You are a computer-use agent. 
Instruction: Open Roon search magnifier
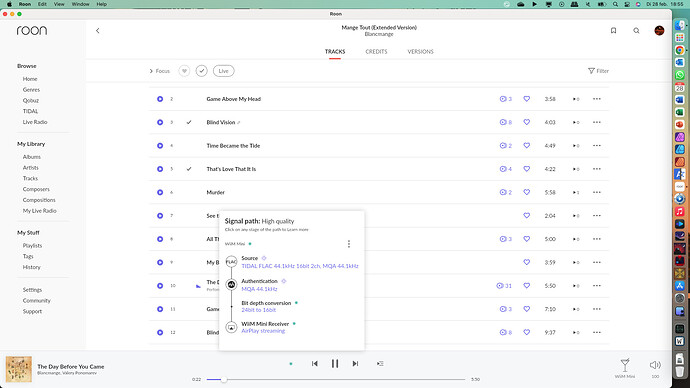pos(636,30)
